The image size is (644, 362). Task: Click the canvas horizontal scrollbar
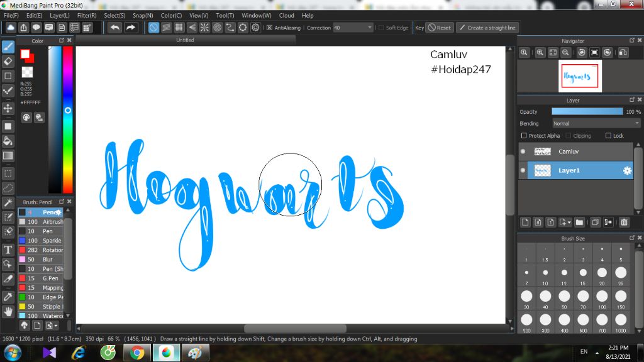(x=295, y=329)
